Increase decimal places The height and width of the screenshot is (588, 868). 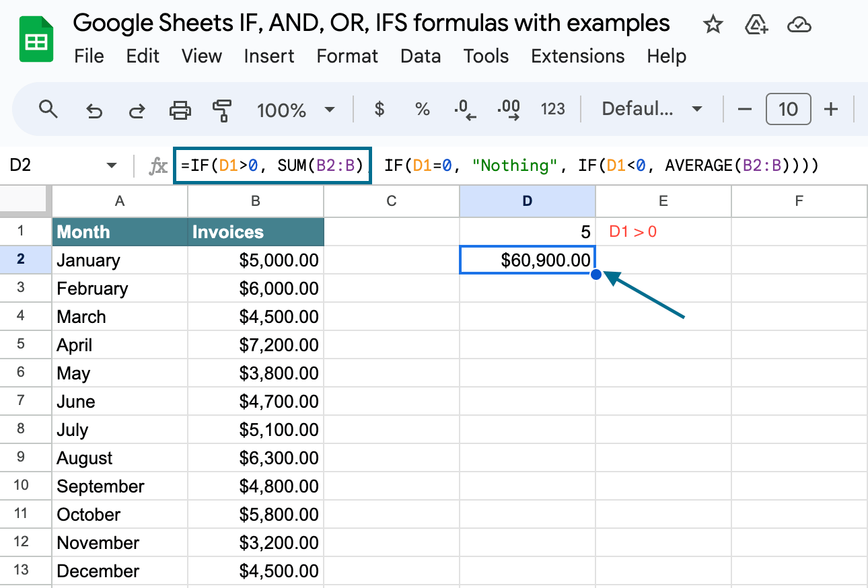(509, 110)
